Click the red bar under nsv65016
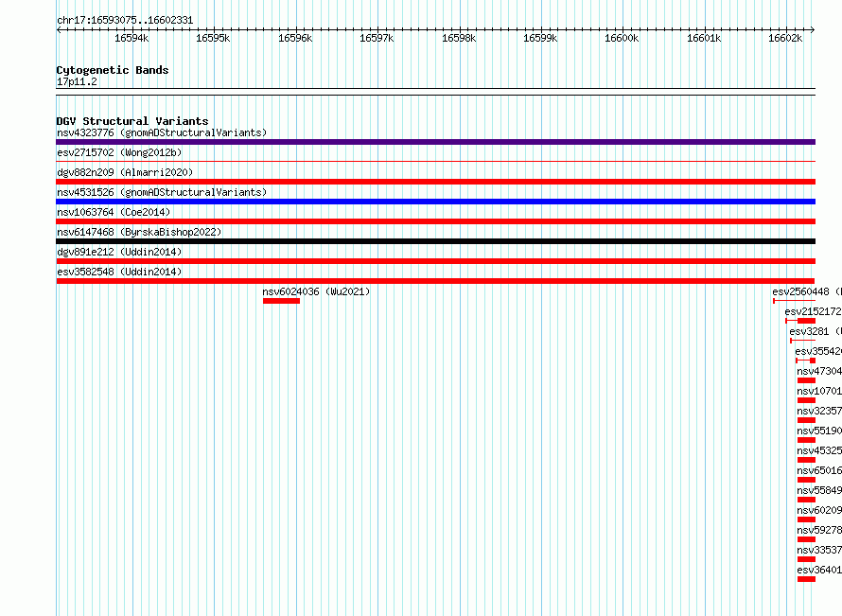 807,480
